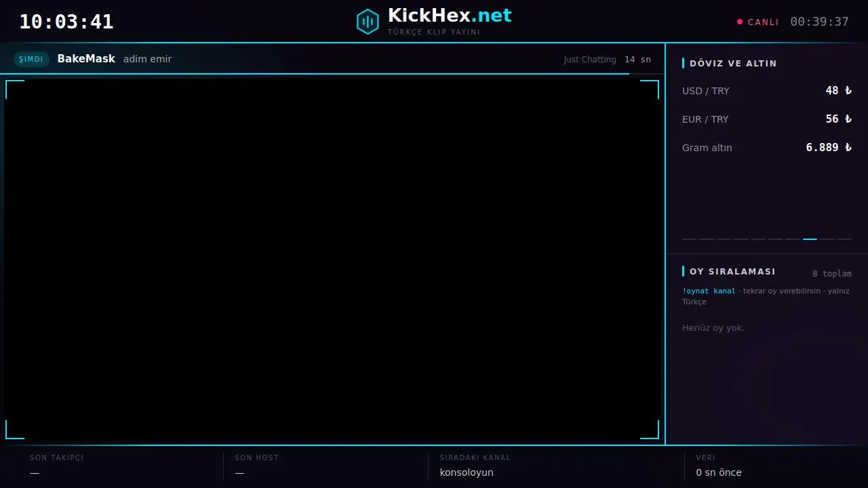
Task: Click the OY SIRALAMASI panel heading
Action: 732,271
